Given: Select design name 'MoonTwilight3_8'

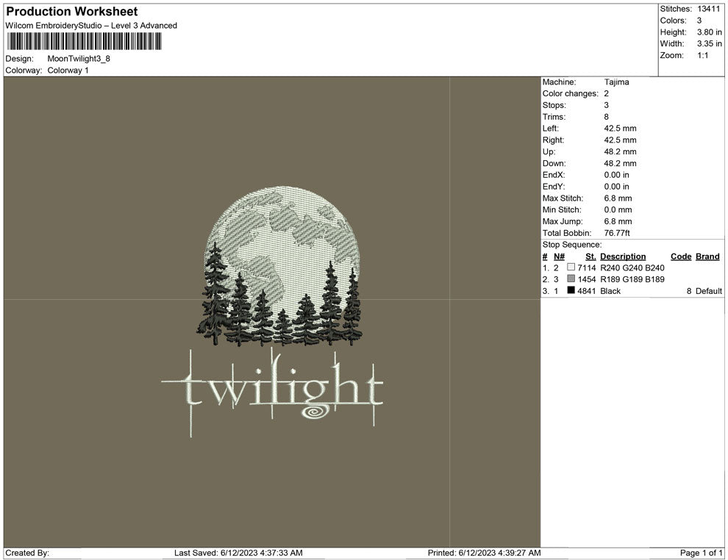Looking at the screenshot, I should (79, 59).
